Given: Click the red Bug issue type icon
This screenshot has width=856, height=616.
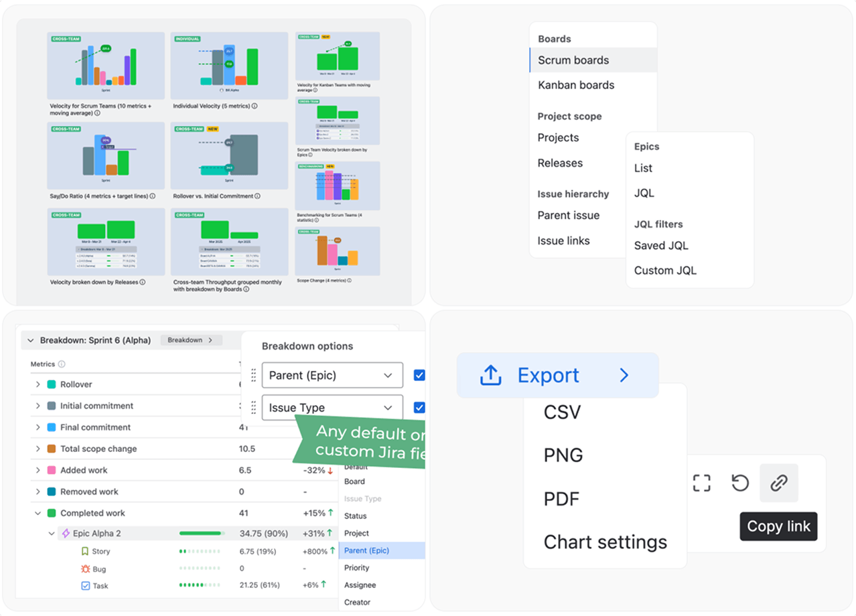Looking at the screenshot, I should point(85,568).
